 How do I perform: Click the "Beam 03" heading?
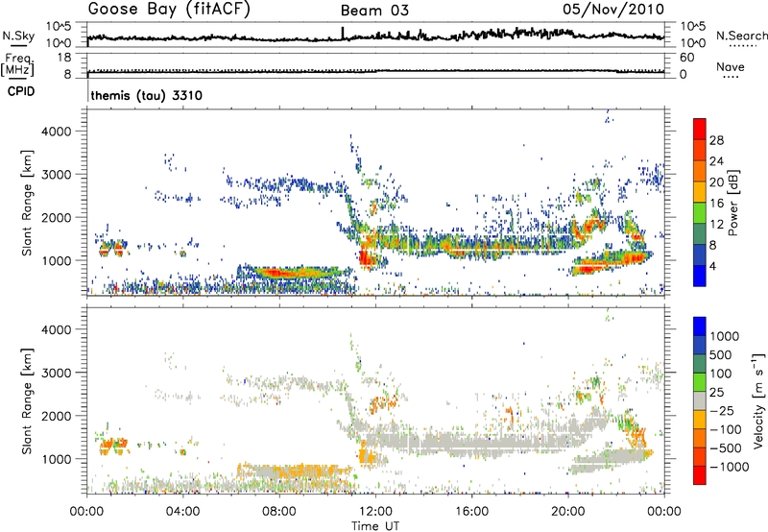tap(374, 11)
